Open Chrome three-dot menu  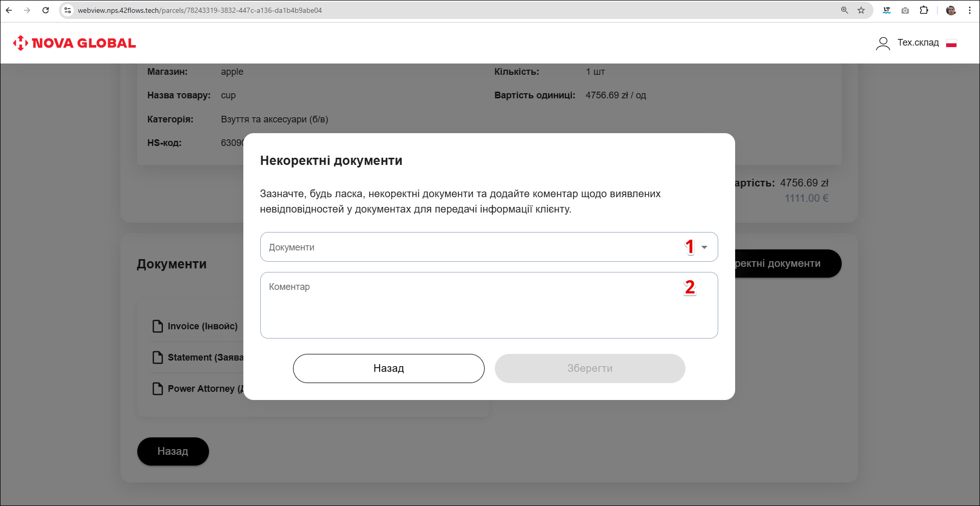[970, 10]
